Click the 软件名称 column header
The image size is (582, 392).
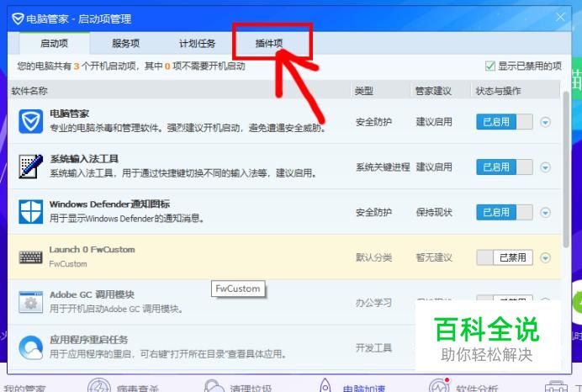click(29, 91)
